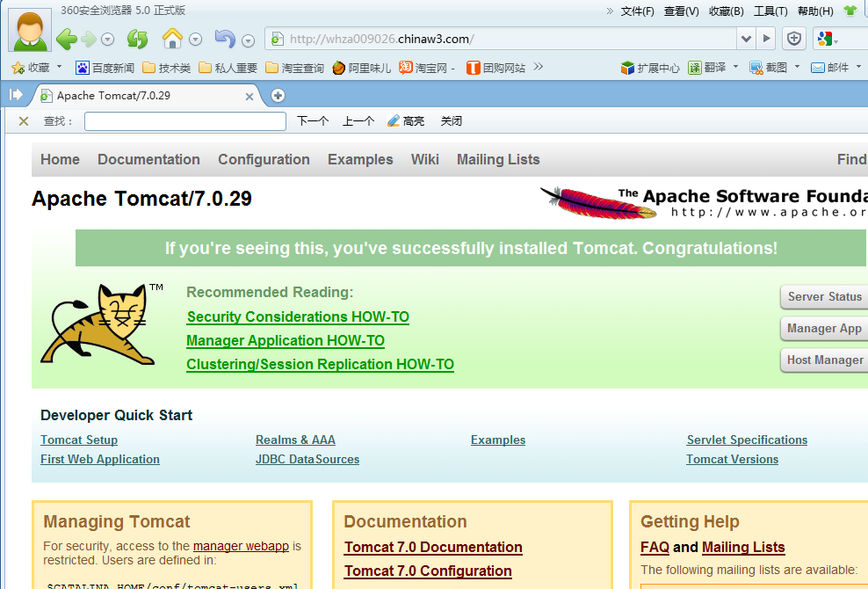Open the 团购网站 bookmark
The image size is (868, 589).
(496, 68)
